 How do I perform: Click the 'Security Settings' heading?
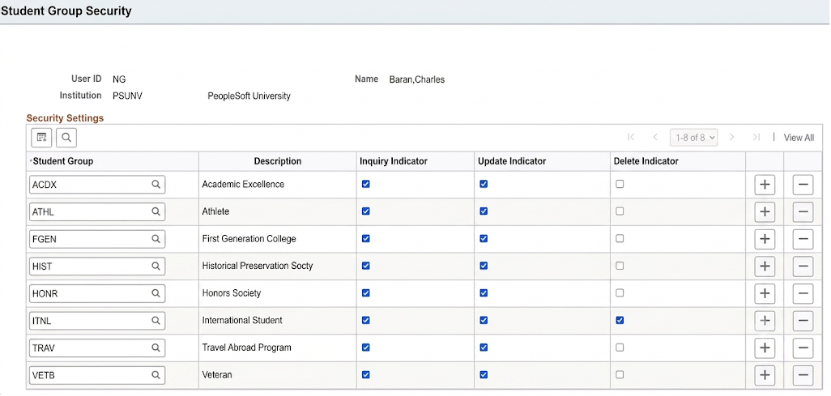65,118
